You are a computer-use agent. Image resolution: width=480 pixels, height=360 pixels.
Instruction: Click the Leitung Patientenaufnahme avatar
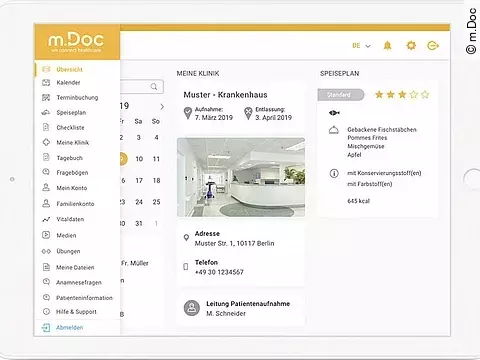[x=192, y=308]
